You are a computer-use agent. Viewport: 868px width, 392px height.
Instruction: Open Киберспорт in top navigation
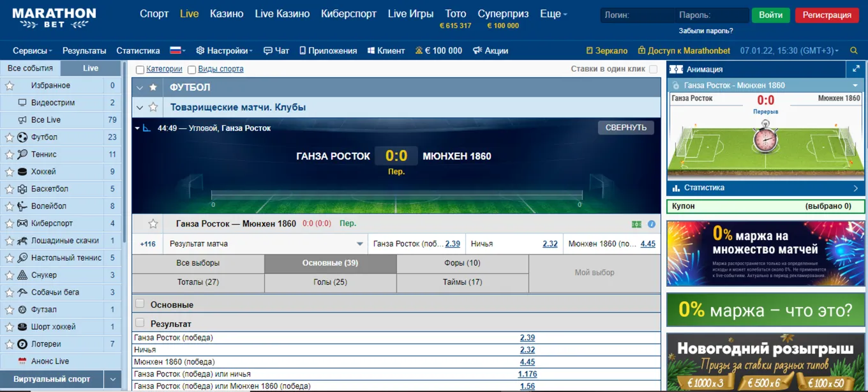pyautogui.click(x=349, y=13)
